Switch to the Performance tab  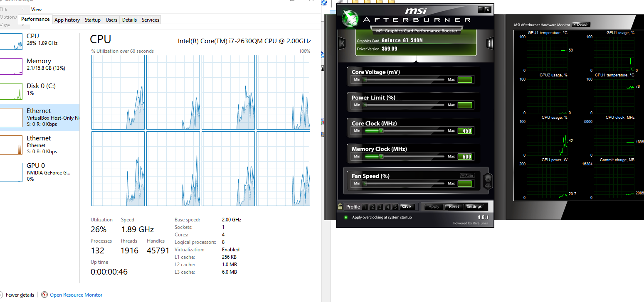tap(35, 19)
